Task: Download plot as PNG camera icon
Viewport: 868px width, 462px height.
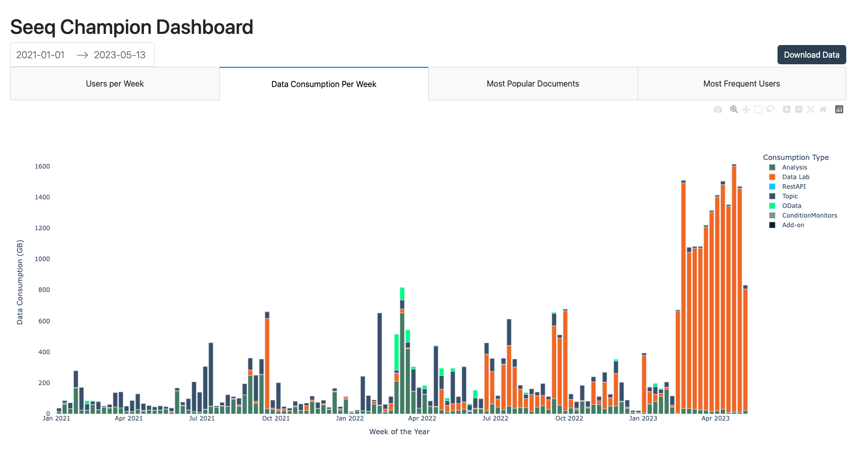Action: pyautogui.click(x=718, y=109)
